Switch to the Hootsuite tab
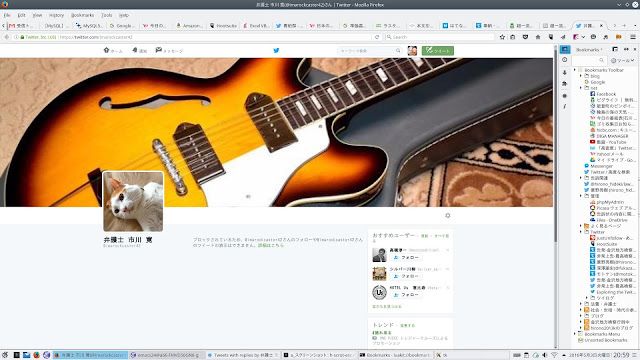Screen dimensions: 640x360 [x=223, y=25]
